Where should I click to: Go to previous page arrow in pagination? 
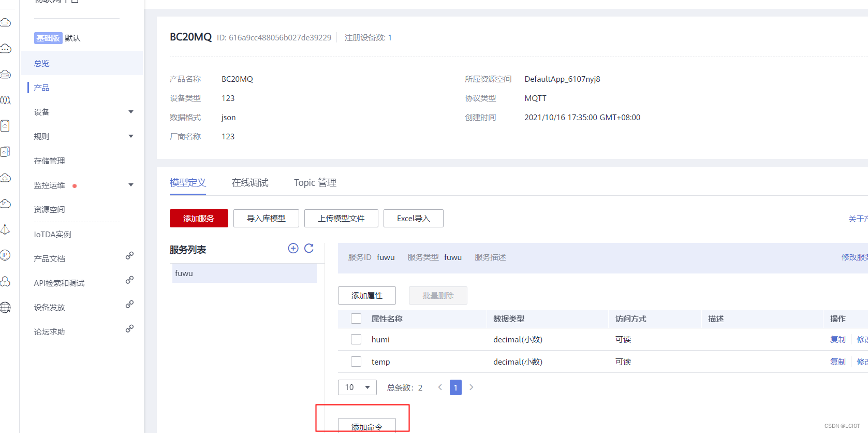point(440,387)
